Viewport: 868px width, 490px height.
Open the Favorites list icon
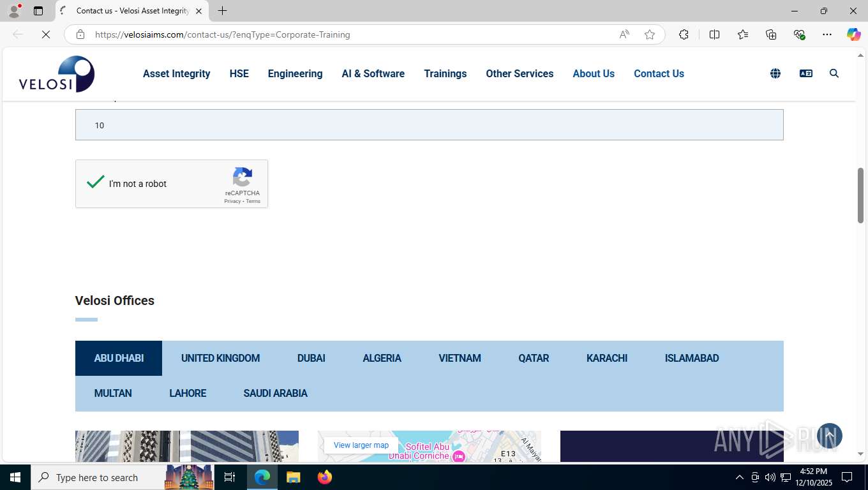(x=743, y=34)
